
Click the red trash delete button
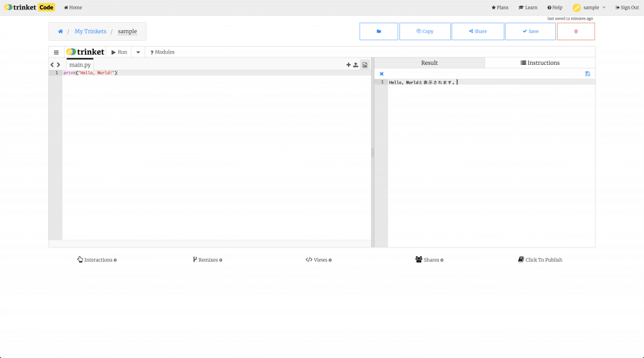point(576,31)
